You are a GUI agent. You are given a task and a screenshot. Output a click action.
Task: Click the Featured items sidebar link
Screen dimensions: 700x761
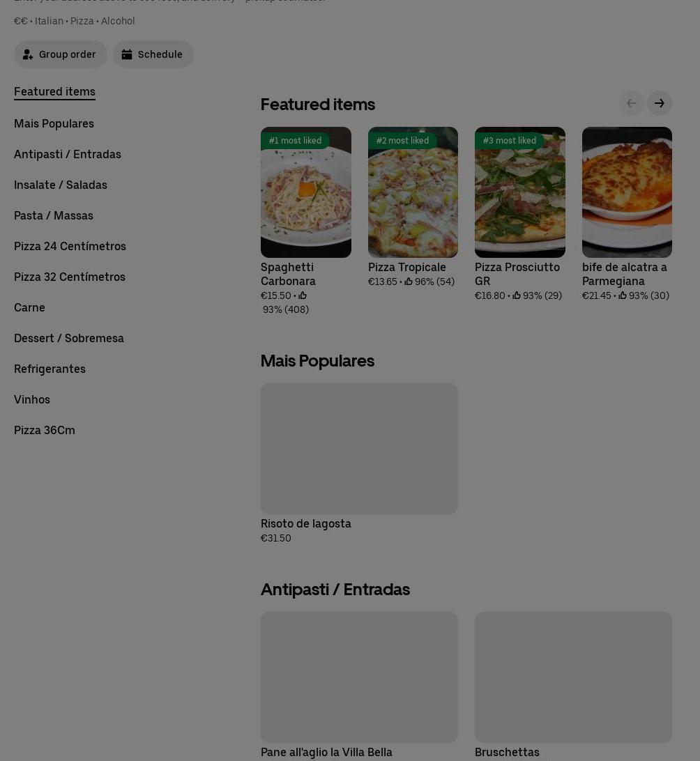[x=54, y=92]
